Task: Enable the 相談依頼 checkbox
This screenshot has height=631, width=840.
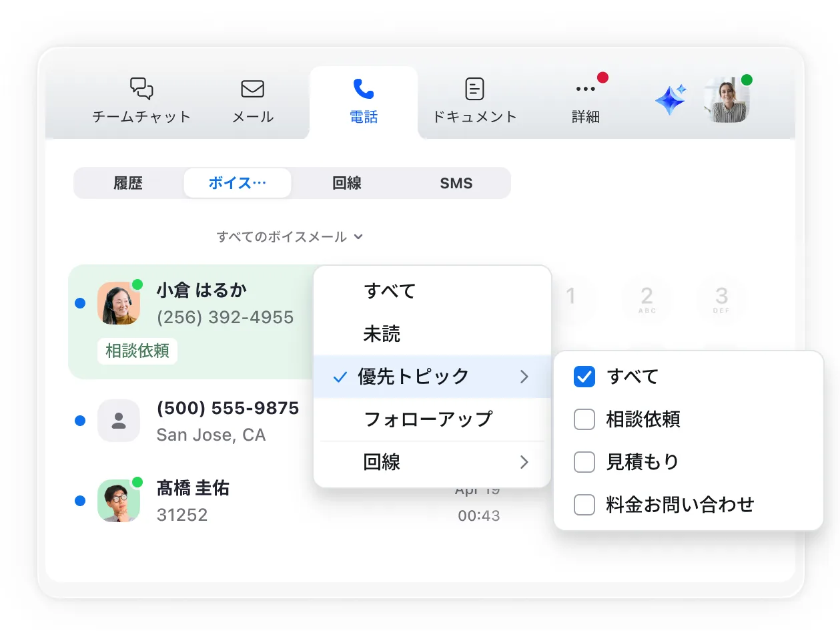Action: (x=584, y=419)
